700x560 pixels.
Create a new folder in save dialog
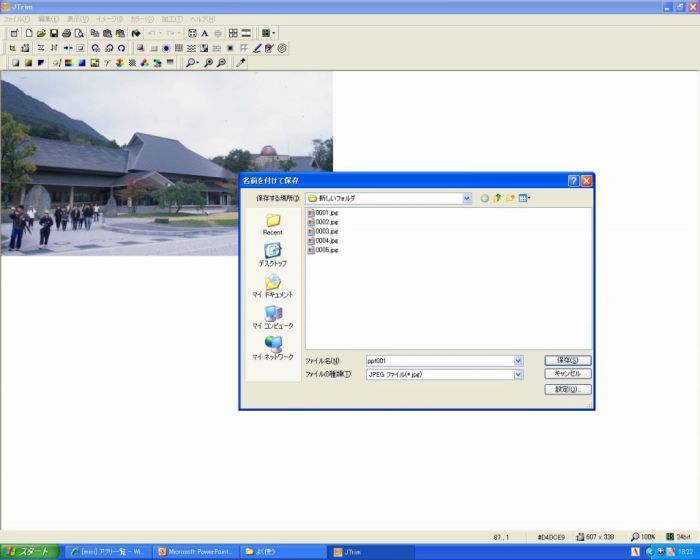tap(510, 198)
